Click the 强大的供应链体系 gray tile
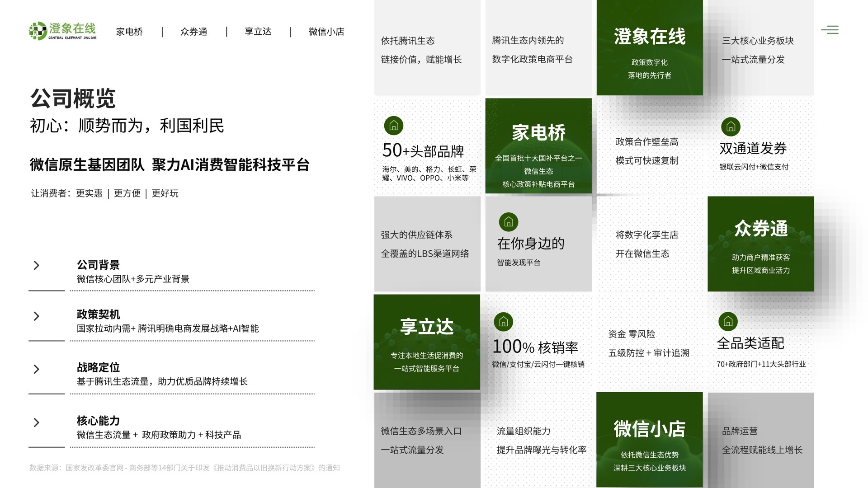Image resolution: width=868 pixels, height=488 pixels. tap(427, 244)
